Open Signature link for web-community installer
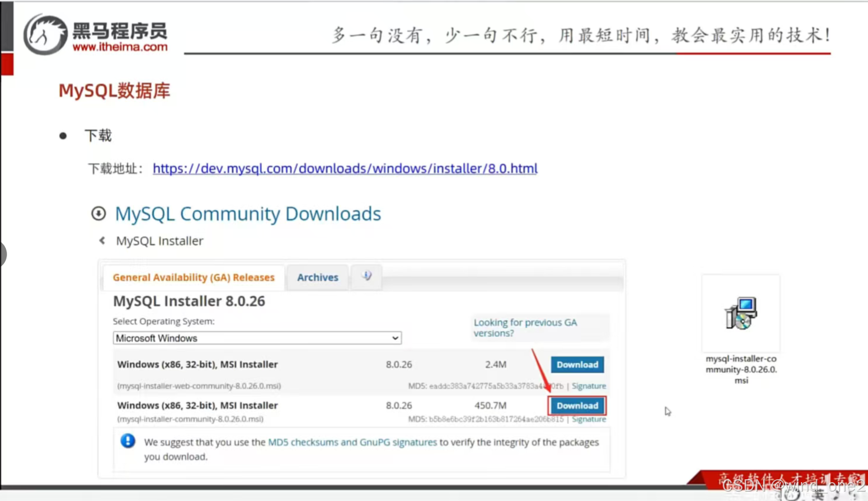Viewport: 868px width, 501px height. (x=589, y=386)
